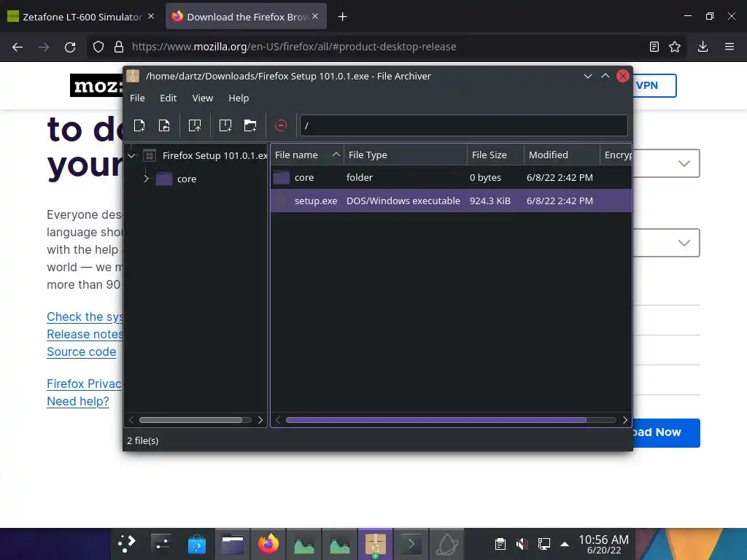Image resolution: width=747 pixels, height=560 pixels.
Task: Click the New archive toolbar icon
Action: (139, 125)
